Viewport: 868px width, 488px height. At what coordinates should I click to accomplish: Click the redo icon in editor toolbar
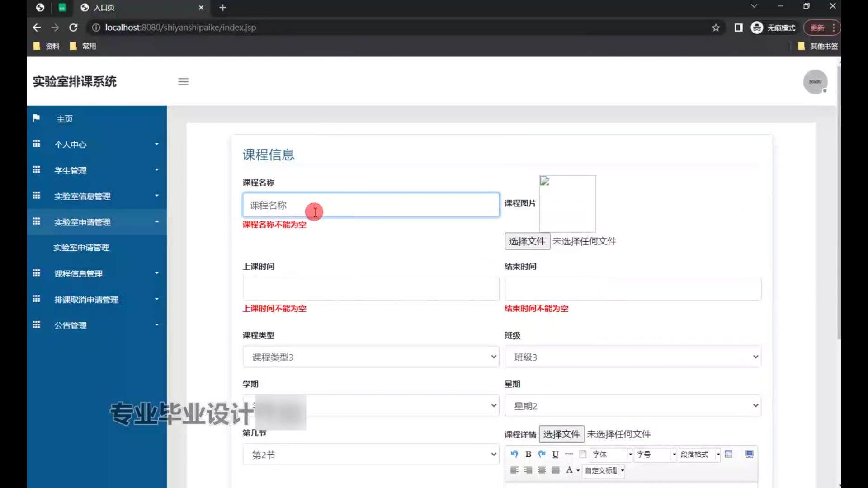(x=542, y=454)
